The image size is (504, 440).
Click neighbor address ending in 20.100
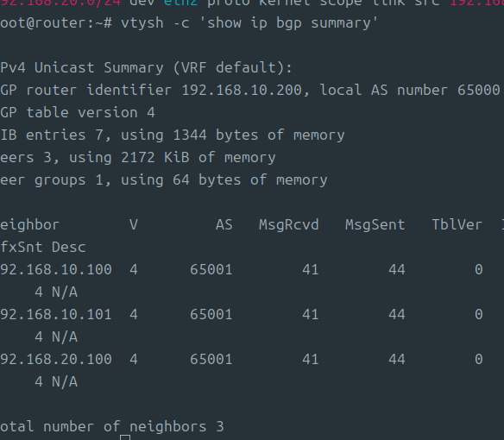click(56, 359)
